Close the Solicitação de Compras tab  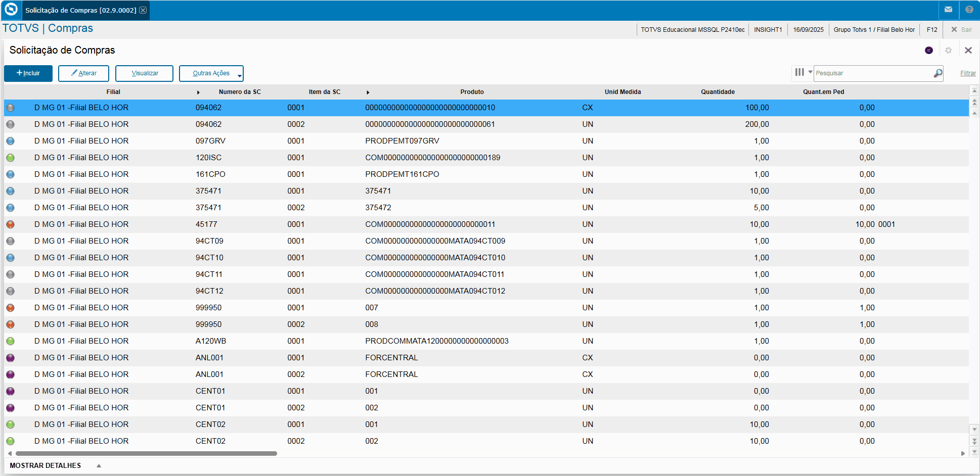coord(143,10)
